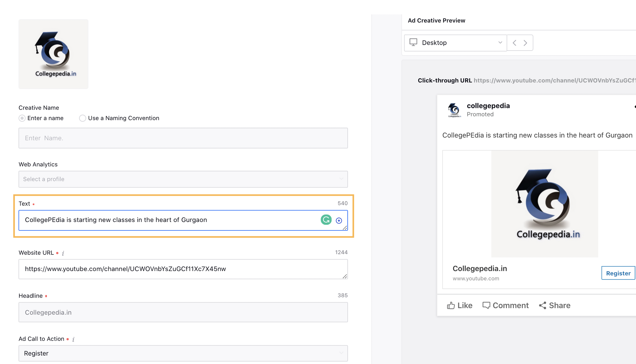The height and width of the screenshot is (364, 636).
Task: Click the ad body text in preview
Action: pos(537,135)
